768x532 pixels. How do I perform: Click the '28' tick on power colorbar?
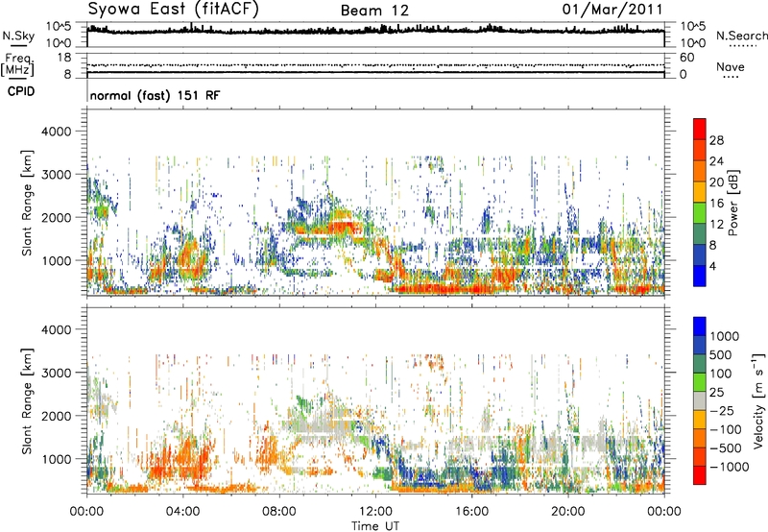[x=716, y=140]
